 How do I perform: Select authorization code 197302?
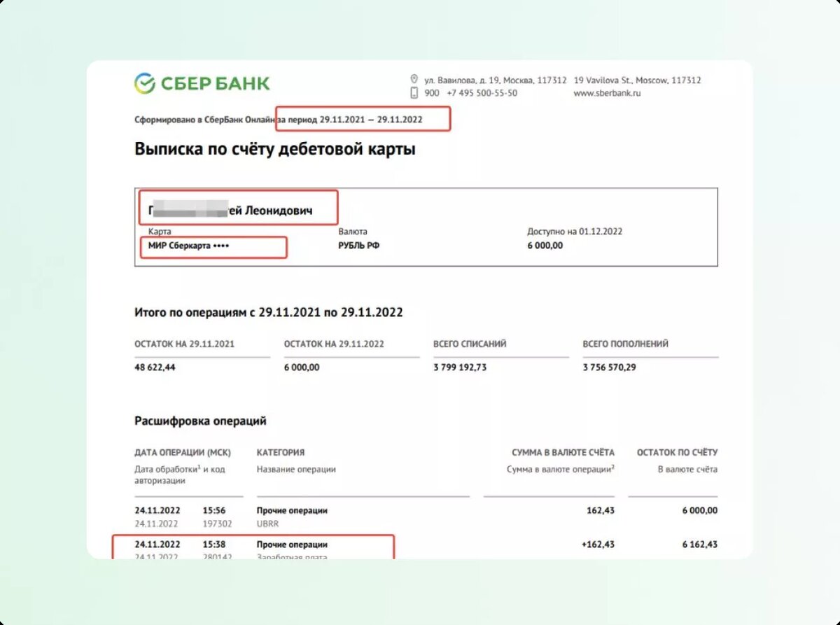pos(217,524)
